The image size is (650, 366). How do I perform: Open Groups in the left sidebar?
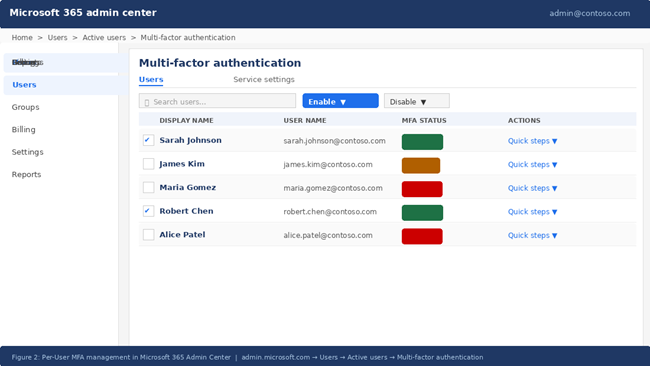tap(25, 107)
